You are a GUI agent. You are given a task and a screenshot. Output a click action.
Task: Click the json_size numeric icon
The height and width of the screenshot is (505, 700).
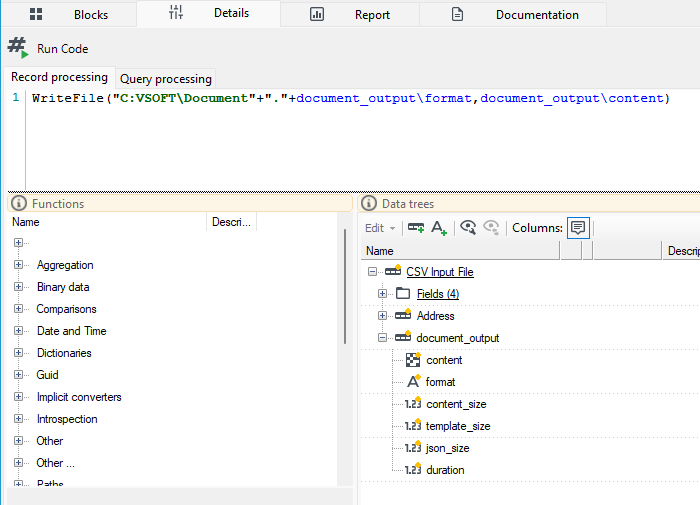tap(413, 447)
